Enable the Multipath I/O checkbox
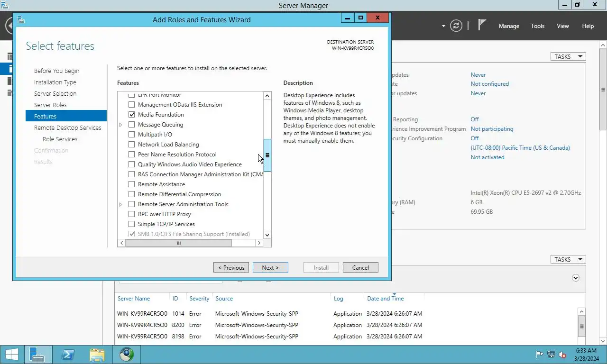The height and width of the screenshot is (364, 607). (x=132, y=135)
